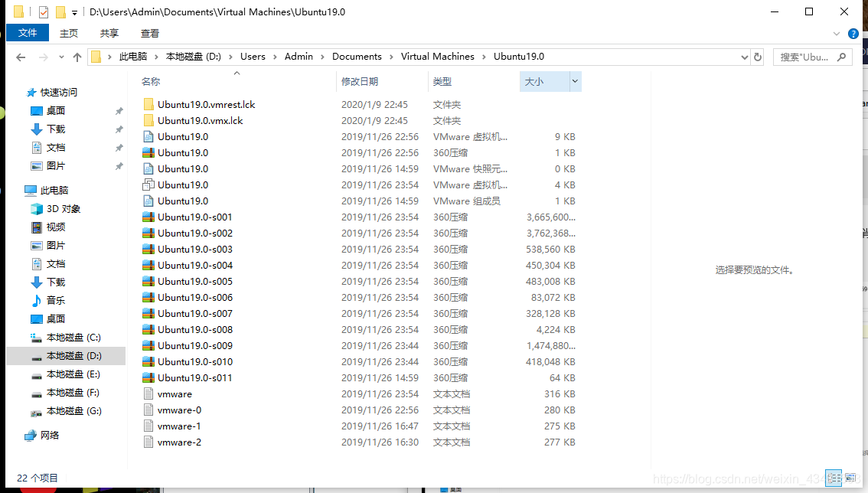The height and width of the screenshot is (493, 868).
Task: Select the Ubuntu19.0.vmx.lck folder icon
Action: pos(148,120)
